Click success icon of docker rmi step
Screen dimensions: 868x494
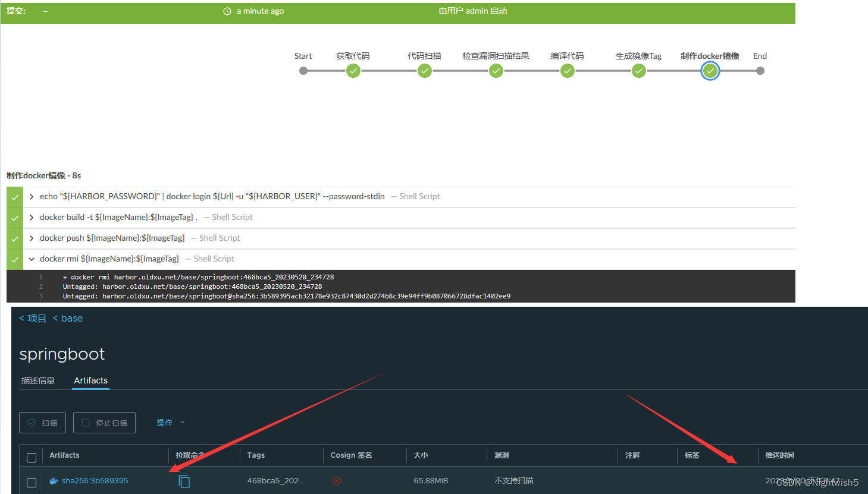(15, 259)
